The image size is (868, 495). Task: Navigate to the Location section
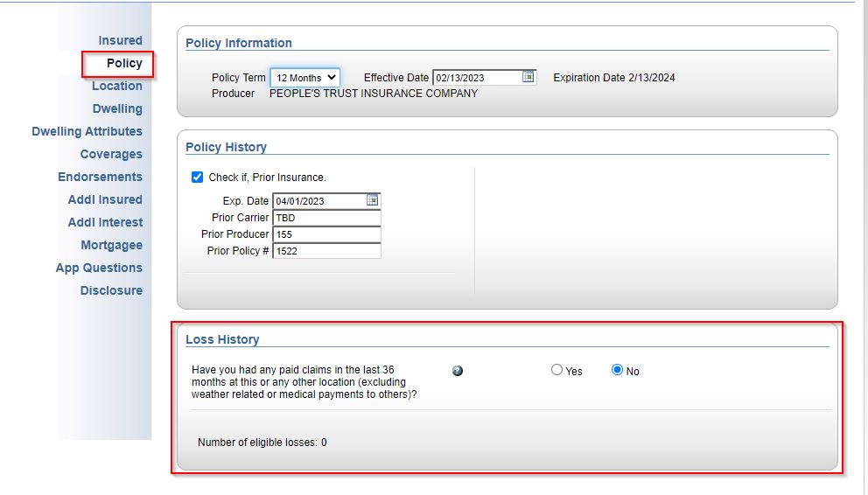coord(116,86)
